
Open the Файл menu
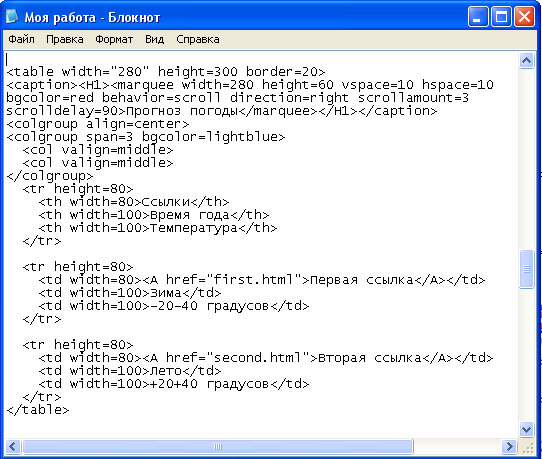(x=21, y=39)
